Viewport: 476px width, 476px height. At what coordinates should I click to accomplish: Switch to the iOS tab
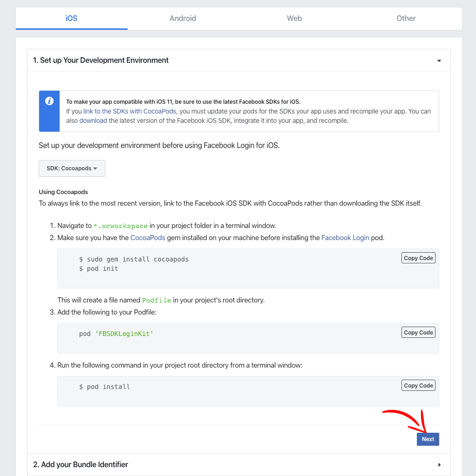coord(71,18)
